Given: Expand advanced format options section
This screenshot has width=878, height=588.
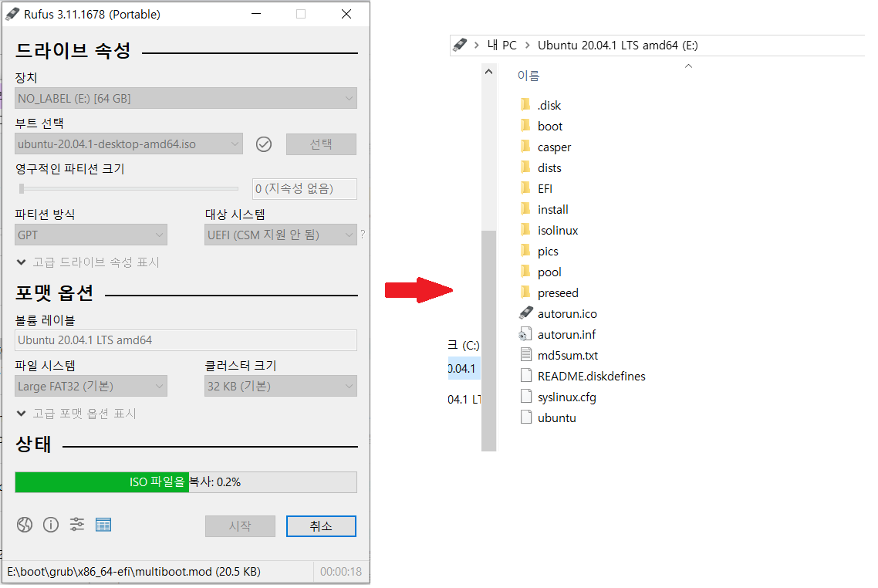Looking at the screenshot, I should point(76,414).
